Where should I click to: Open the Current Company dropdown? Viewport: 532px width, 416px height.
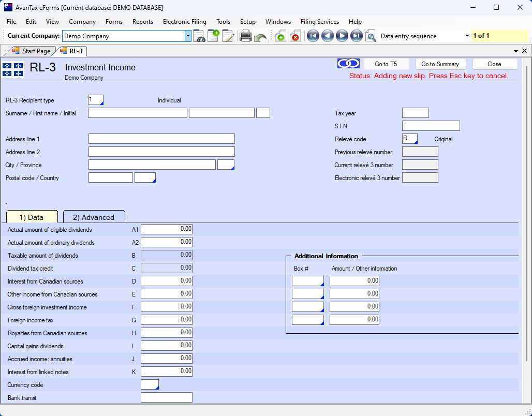[x=188, y=36]
